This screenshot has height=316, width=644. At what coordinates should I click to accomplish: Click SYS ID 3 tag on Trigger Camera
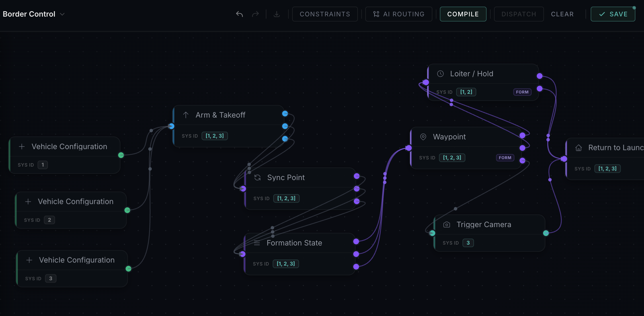(468, 243)
